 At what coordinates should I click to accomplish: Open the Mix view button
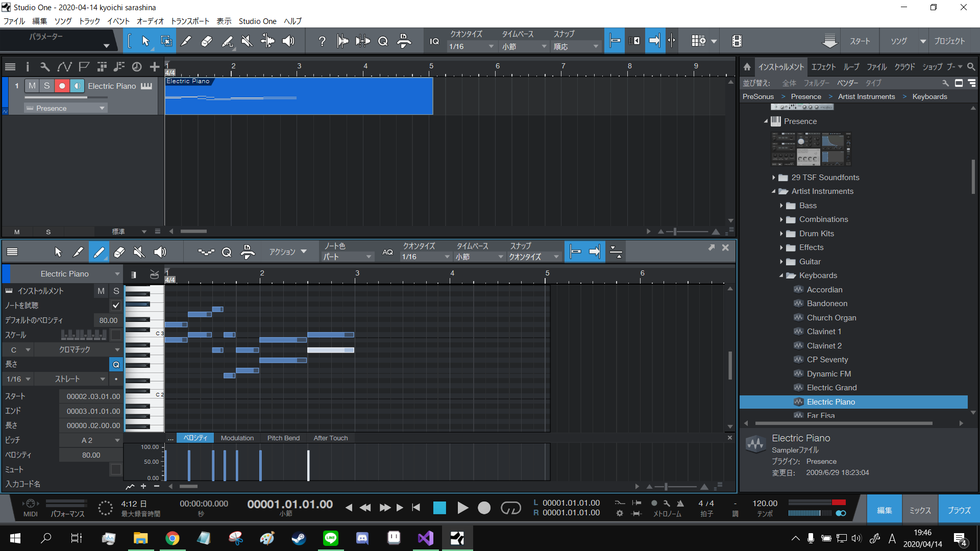[920, 510]
